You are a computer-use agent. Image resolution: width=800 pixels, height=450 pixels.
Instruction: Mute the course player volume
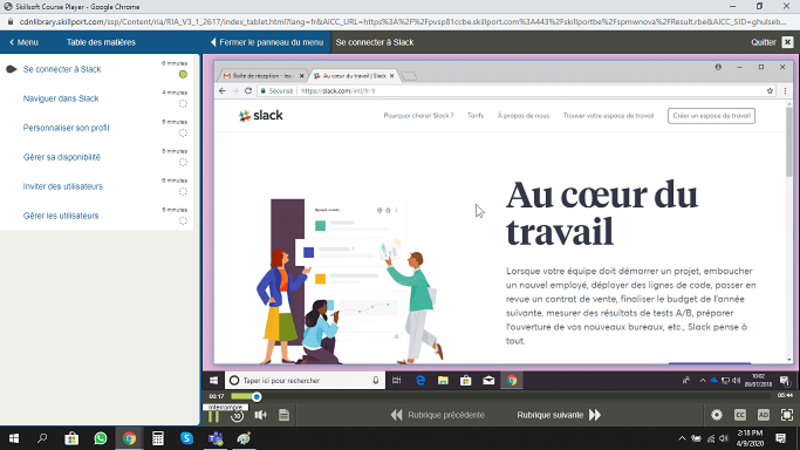coord(261,415)
